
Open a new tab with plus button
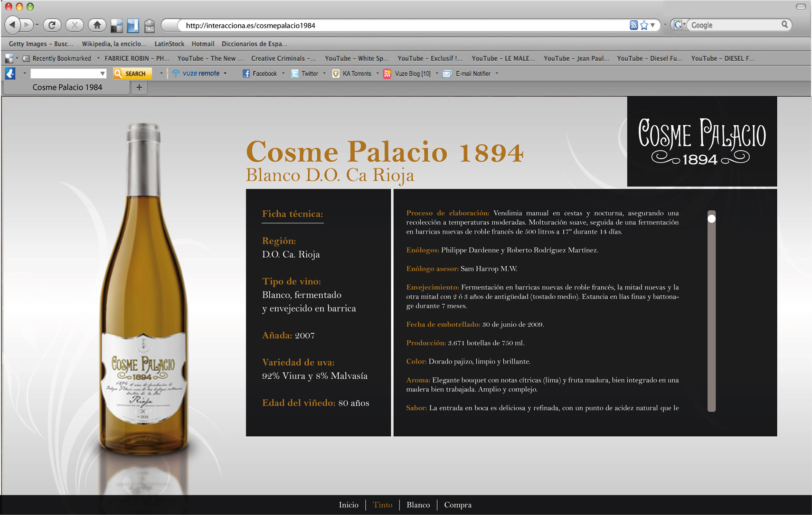tap(139, 88)
